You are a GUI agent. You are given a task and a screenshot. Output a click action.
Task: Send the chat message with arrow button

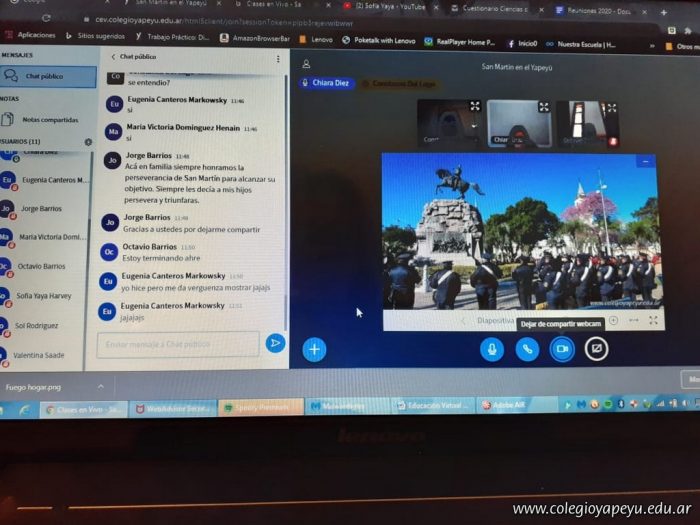275,343
